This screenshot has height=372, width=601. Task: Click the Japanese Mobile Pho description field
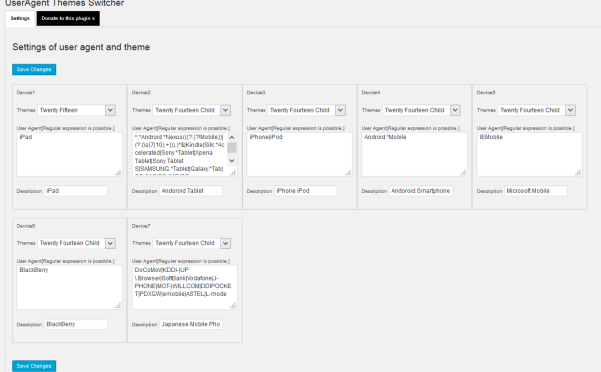coord(191,324)
